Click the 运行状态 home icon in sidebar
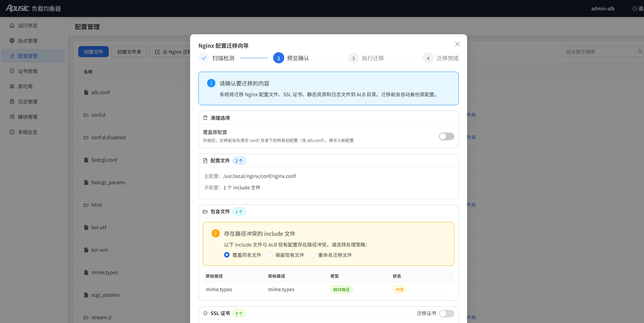 click(12, 25)
